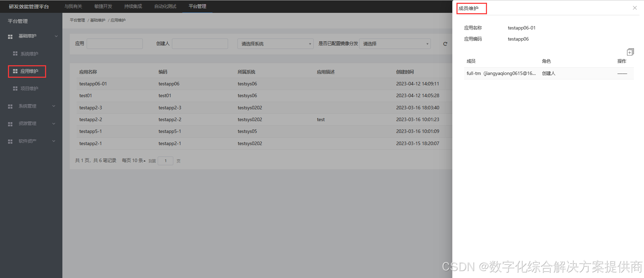Open the 每页 10 条 page size selector
644x278 pixels.
(134, 160)
